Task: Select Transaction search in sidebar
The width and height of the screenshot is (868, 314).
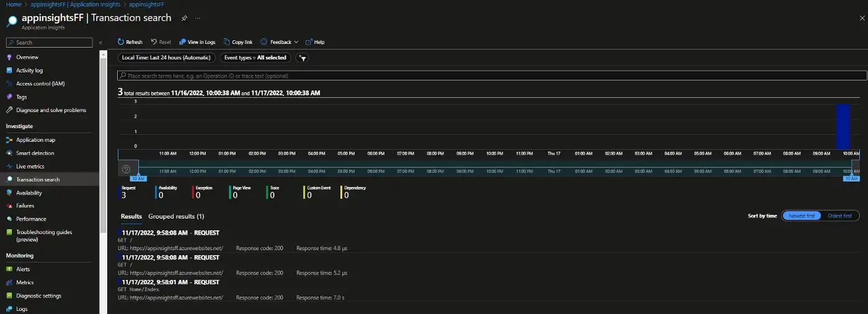Action: [x=50, y=180]
